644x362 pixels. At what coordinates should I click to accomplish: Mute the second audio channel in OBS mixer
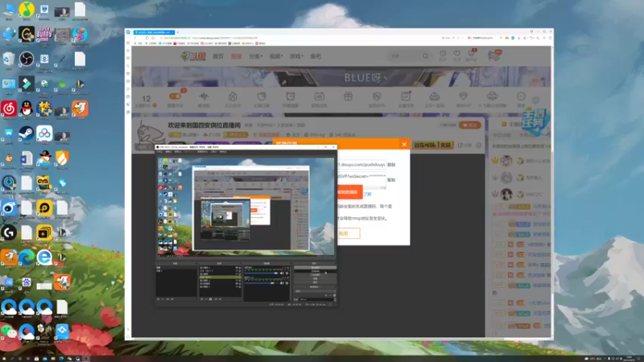[x=283, y=283]
